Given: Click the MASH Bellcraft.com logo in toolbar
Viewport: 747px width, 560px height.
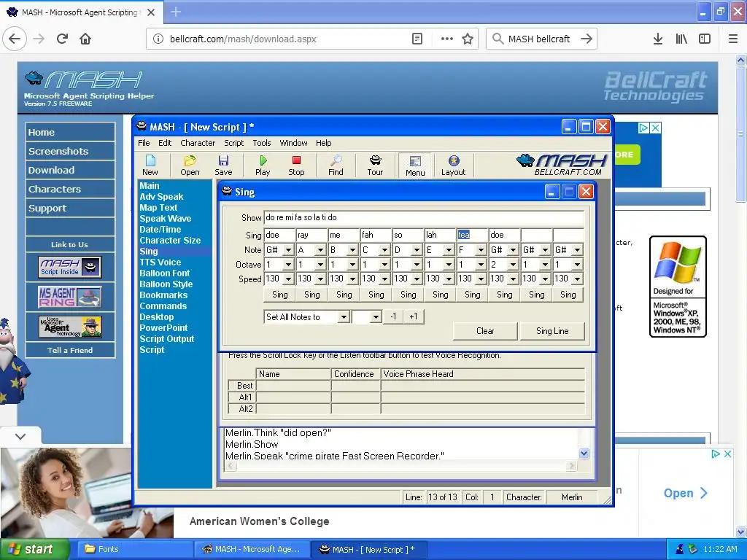Looking at the screenshot, I should [x=561, y=165].
